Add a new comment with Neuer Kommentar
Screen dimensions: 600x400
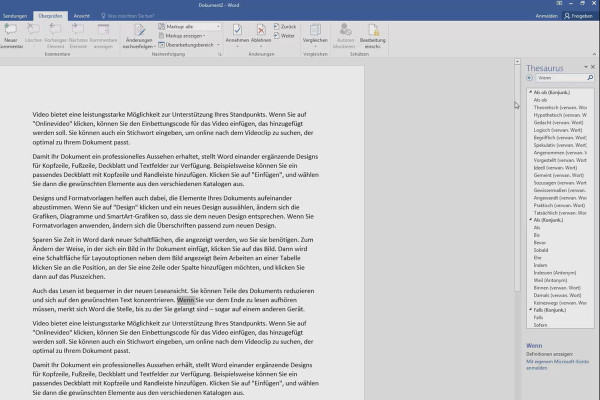[11, 36]
